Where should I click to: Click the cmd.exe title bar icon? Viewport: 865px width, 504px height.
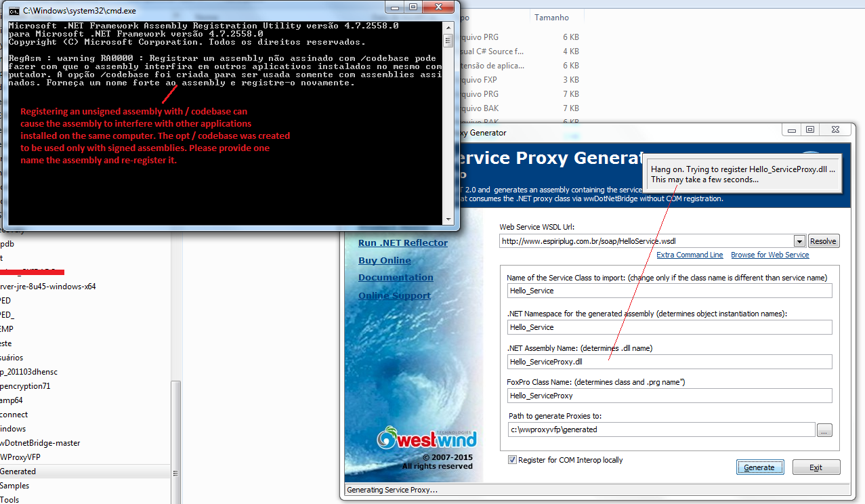click(13, 11)
